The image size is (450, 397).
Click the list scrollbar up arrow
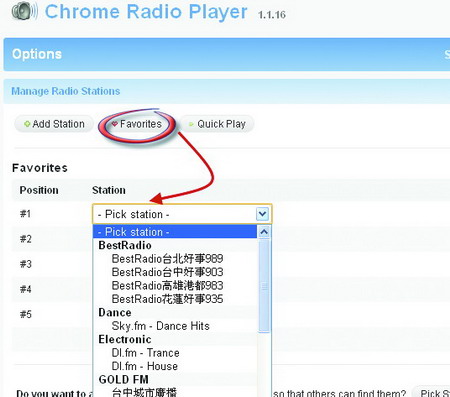[x=264, y=232]
